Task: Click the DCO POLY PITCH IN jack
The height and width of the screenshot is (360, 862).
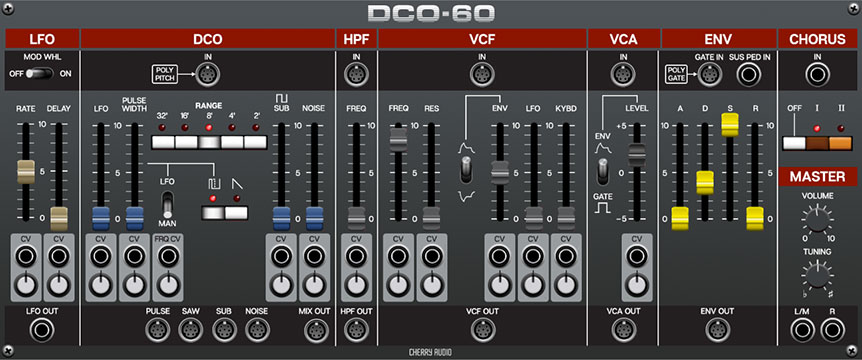Action: coord(208,74)
